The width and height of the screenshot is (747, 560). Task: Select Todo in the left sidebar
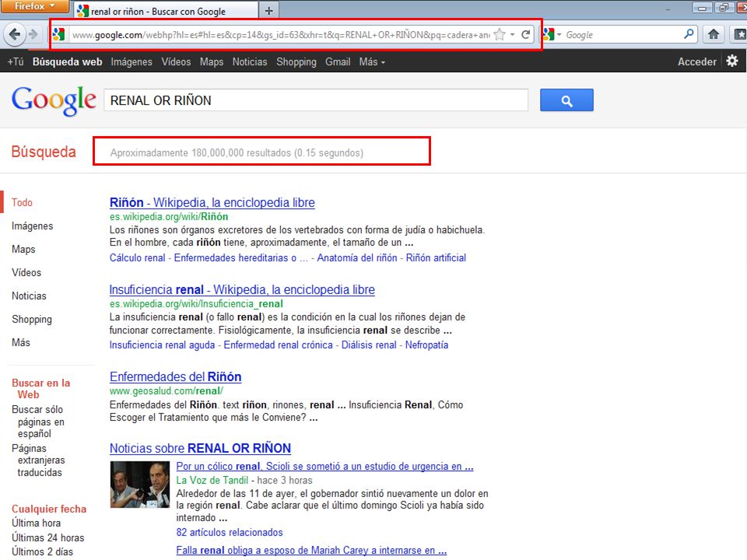pyautogui.click(x=22, y=202)
